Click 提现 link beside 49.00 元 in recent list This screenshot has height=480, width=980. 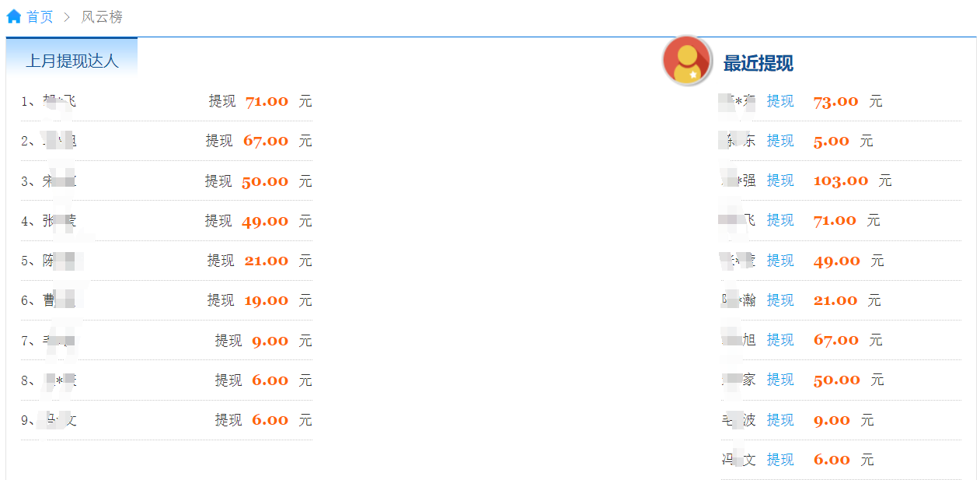click(780, 261)
